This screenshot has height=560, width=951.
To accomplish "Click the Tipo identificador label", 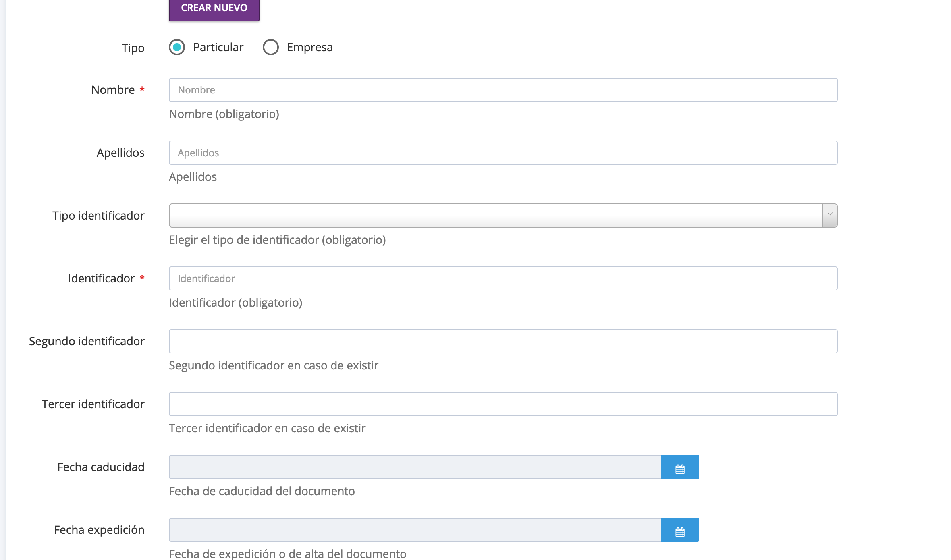I will (98, 216).
